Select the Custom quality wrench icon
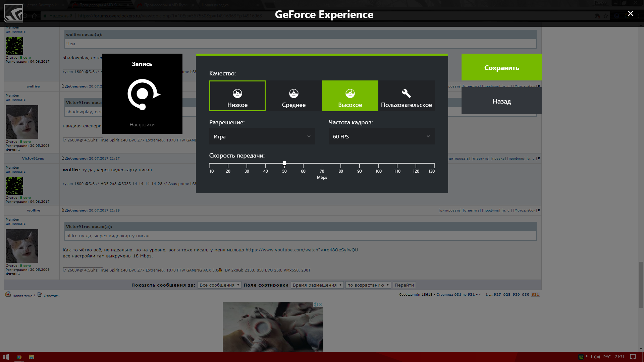The height and width of the screenshot is (362, 644). [x=406, y=93]
